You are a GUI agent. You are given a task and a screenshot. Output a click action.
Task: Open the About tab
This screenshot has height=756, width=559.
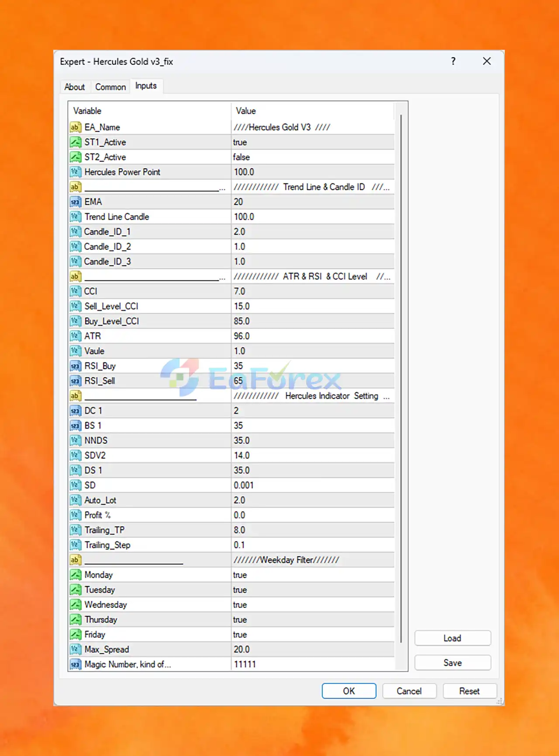coord(75,87)
